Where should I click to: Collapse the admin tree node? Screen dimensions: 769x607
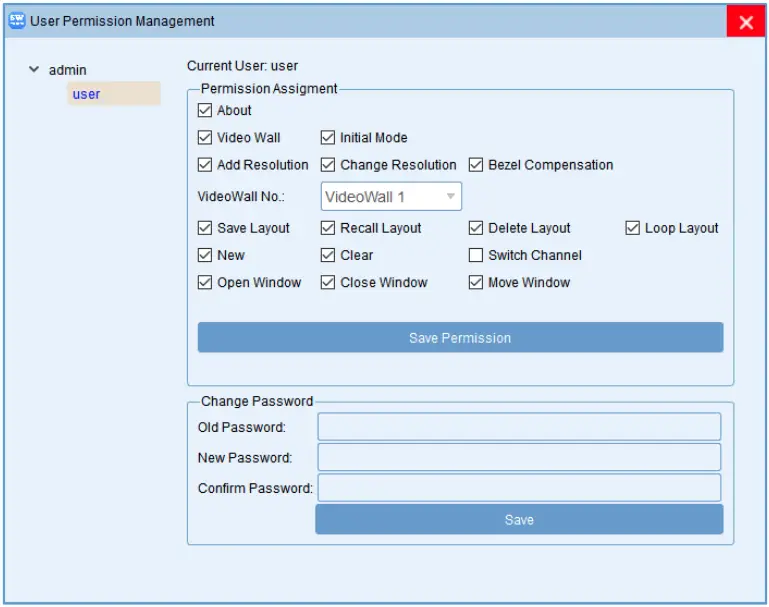(34, 70)
